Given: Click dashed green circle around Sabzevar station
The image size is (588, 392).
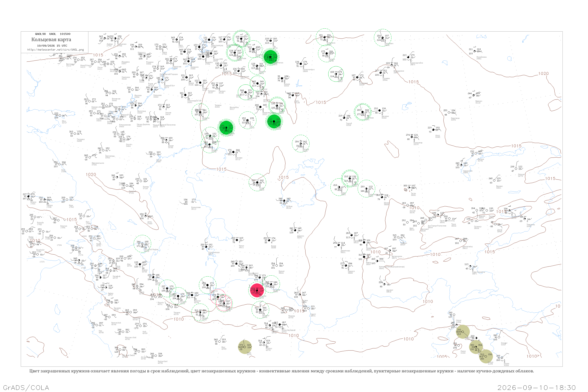Looking at the screenshot, I should click(260, 310).
